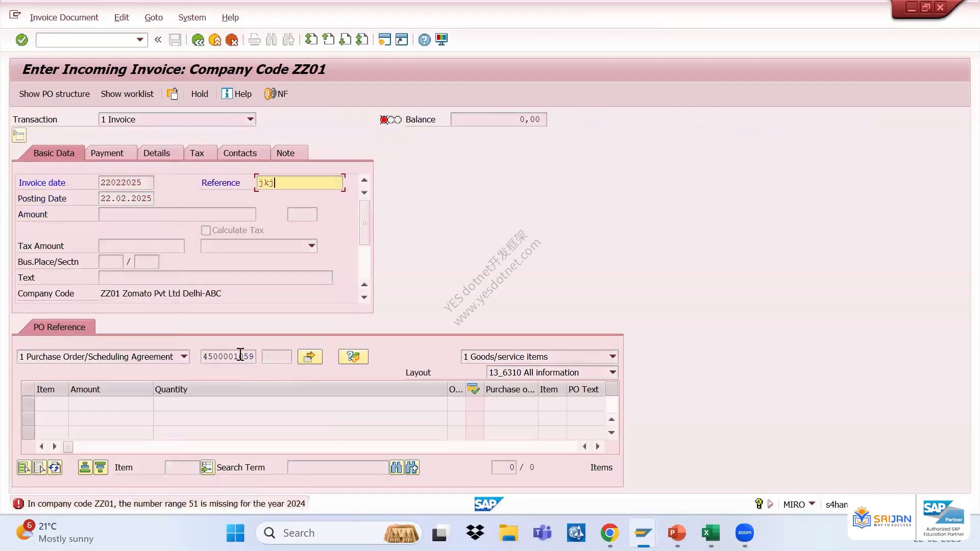Image resolution: width=980 pixels, height=551 pixels.
Task: Click the clipboard icon beside Show worklist
Action: [x=173, y=94]
